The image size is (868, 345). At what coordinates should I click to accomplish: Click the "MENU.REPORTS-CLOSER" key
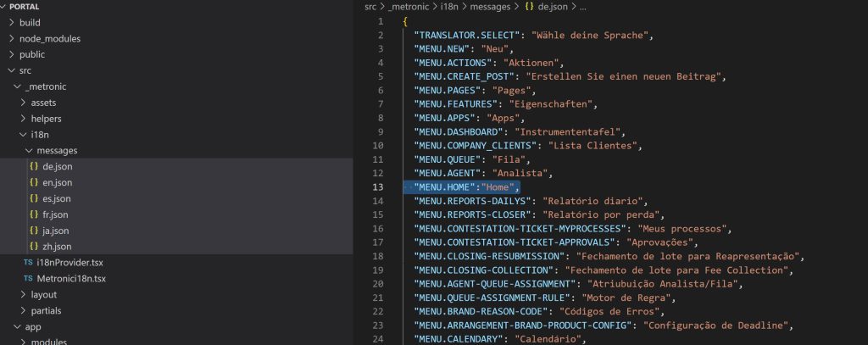[473, 214]
